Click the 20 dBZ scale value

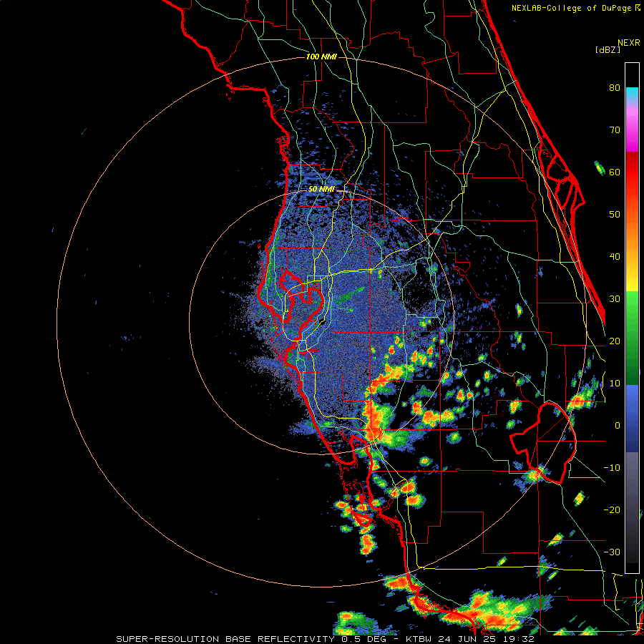(615, 341)
